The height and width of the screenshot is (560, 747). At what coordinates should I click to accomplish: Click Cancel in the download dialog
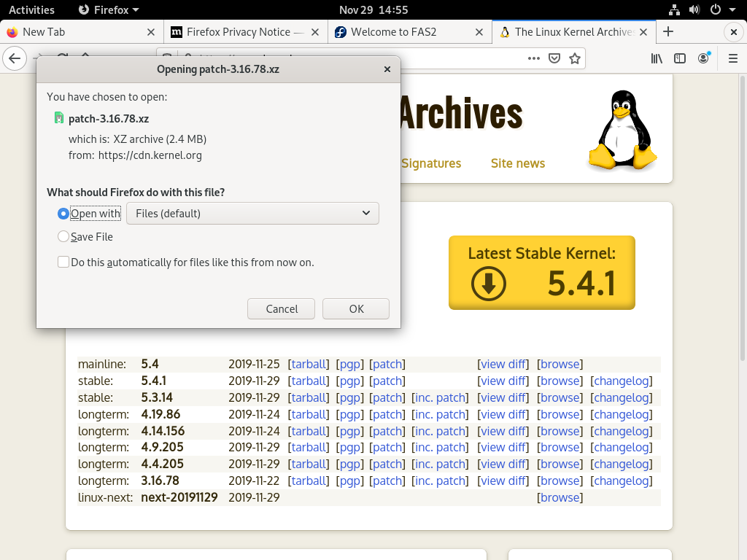[281, 309]
